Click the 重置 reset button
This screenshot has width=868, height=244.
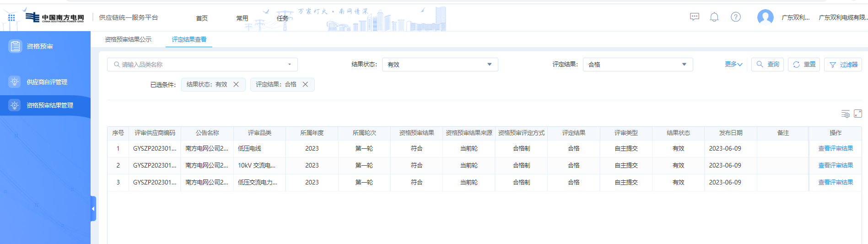[804, 65]
